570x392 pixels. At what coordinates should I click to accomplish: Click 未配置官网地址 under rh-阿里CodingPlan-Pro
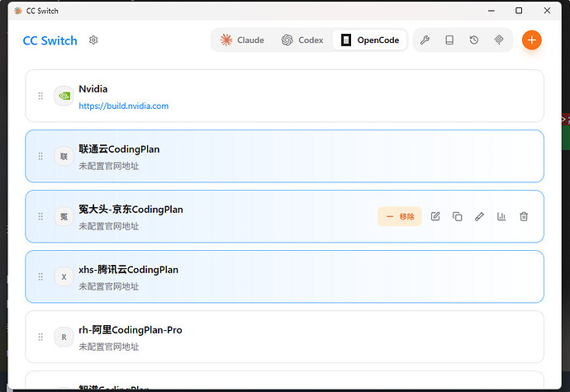tap(109, 347)
